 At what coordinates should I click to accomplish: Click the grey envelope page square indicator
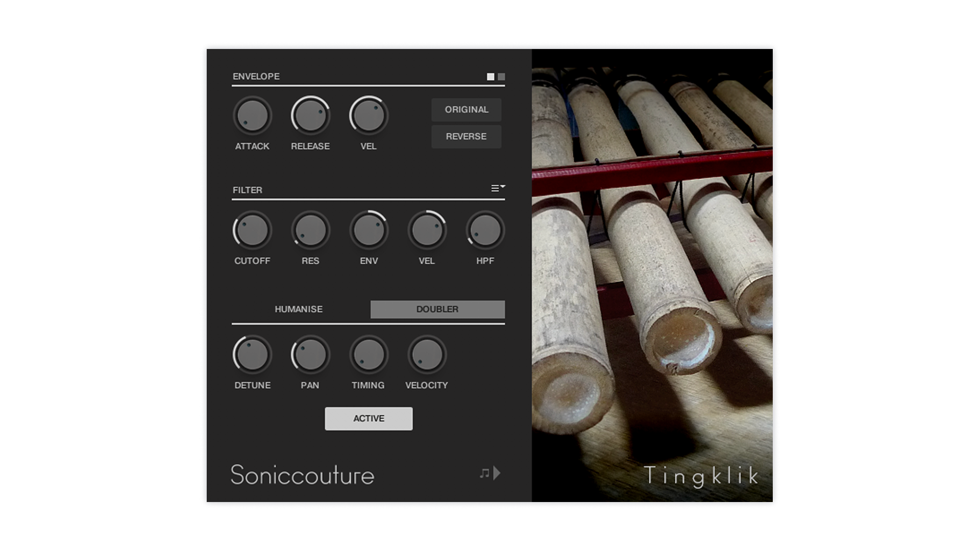(x=501, y=77)
